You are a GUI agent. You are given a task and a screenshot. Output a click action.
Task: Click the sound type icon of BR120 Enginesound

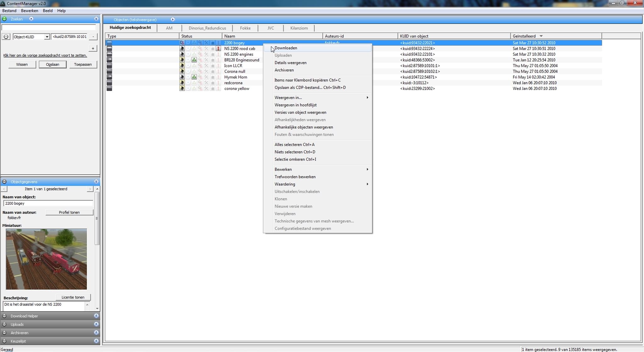[109, 60]
